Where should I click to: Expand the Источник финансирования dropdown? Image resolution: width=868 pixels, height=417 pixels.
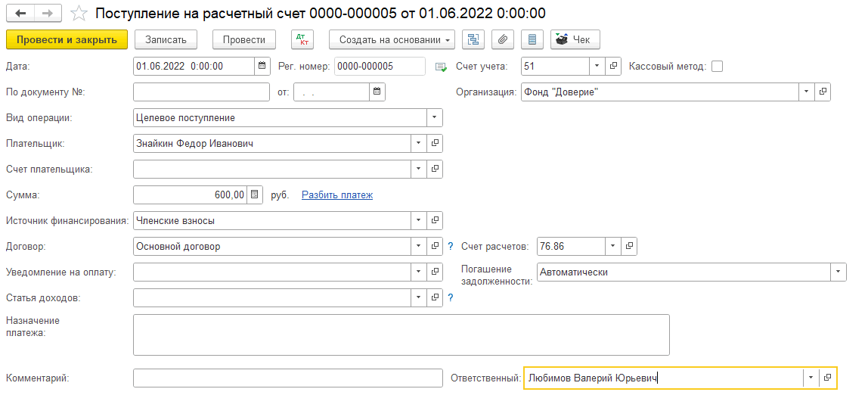coord(419,220)
